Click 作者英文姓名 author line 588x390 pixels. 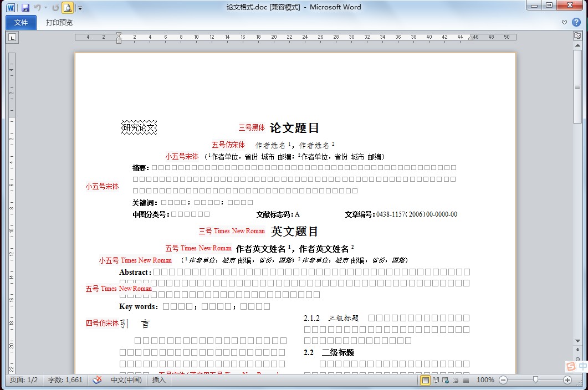[295, 249]
